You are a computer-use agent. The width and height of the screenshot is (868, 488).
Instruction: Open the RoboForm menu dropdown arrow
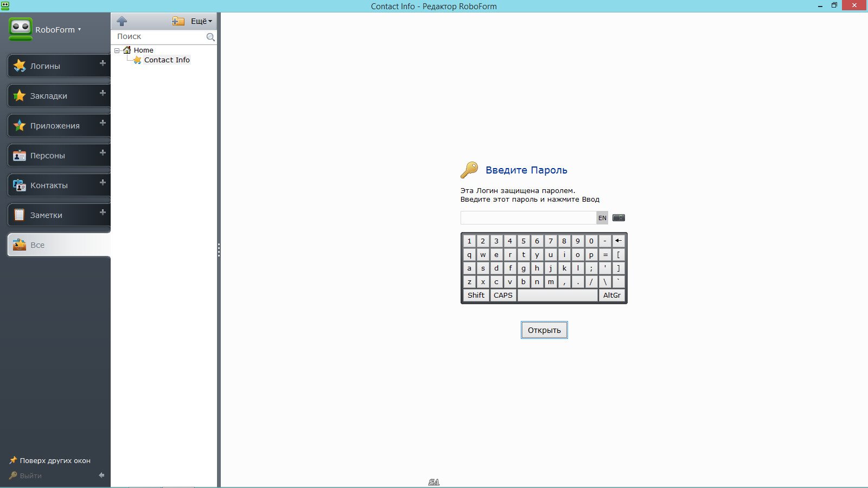(x=79, y=29)
